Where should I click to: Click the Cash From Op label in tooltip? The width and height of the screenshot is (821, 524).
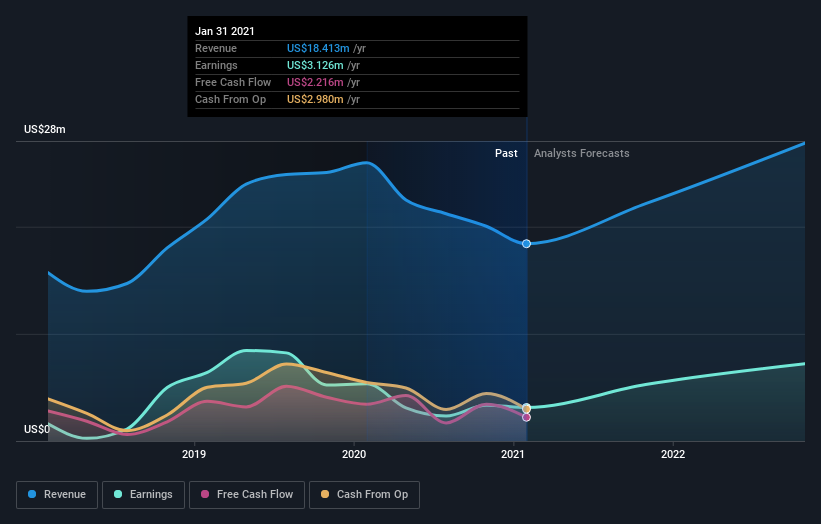tap(230, 99)
